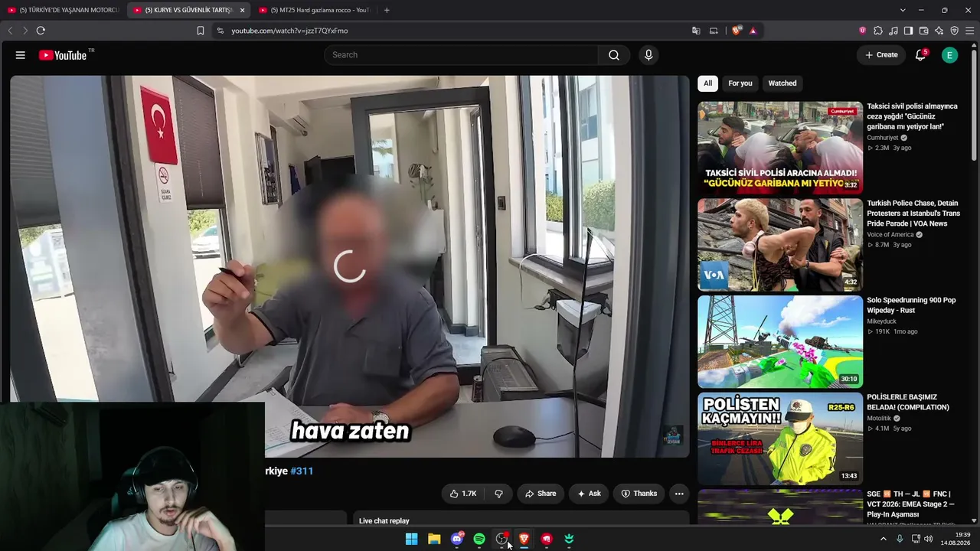Switch to the TÜRKİYE'DE YAŞANAN MOTORCU tab
980x551 pixels.
(64, 10)
